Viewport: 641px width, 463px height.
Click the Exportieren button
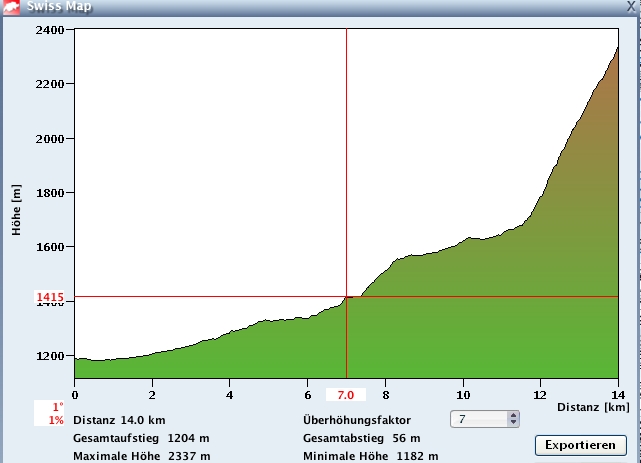[580, 444]
